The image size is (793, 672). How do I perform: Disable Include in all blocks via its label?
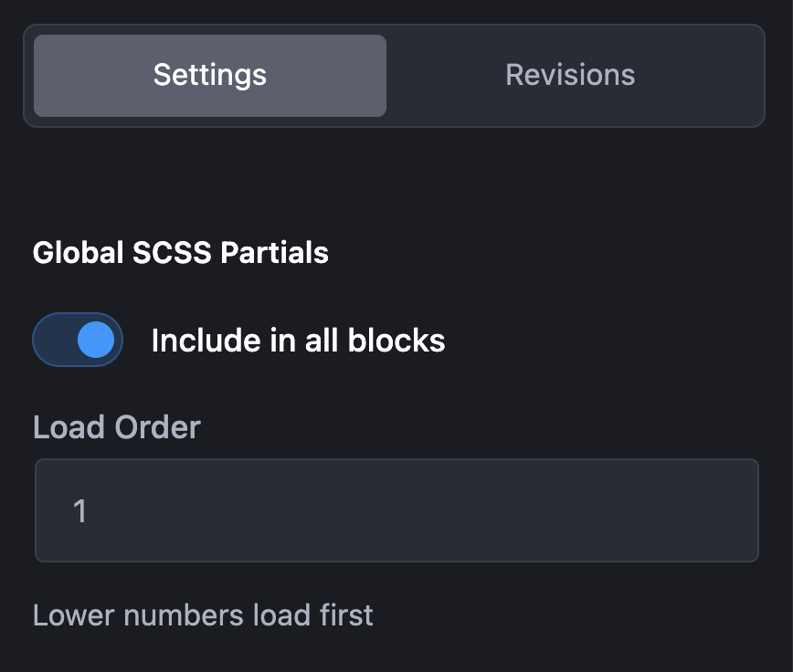pyautogui.click(x=298, y=340)
